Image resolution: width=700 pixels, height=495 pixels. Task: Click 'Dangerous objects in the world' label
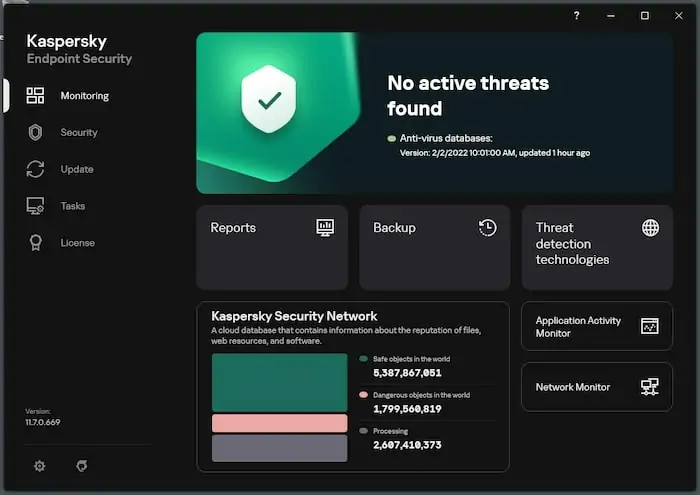[x=421, y=395]
